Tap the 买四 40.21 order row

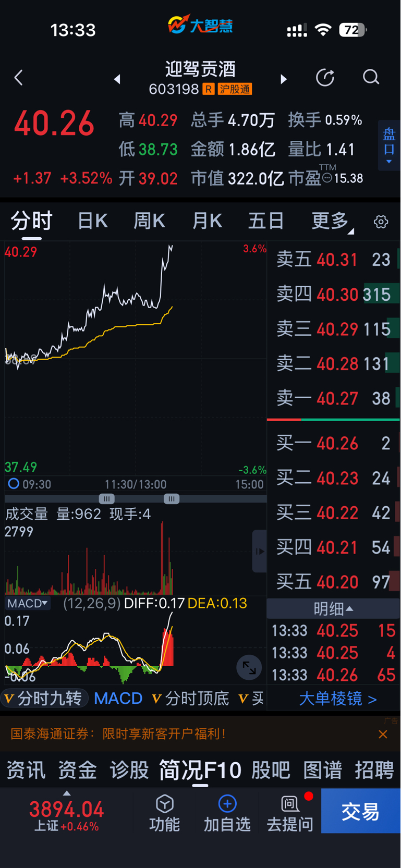[333, 547]
